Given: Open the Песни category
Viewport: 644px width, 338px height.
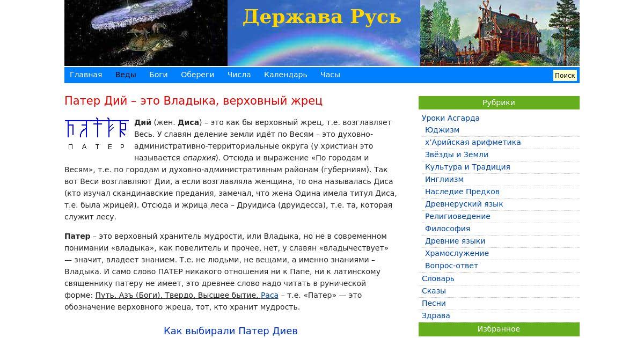Looking at the screenshot, I should point(434,303).
